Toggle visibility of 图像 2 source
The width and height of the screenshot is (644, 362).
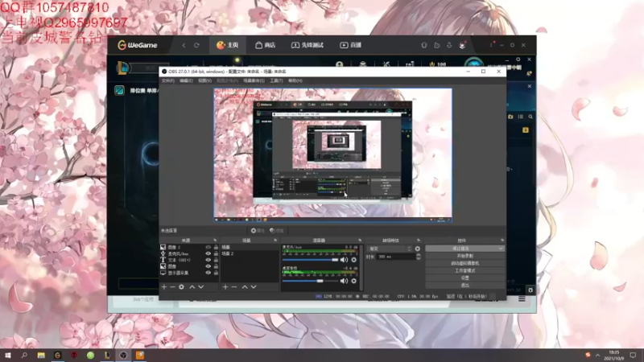click(x=208, y=248)
